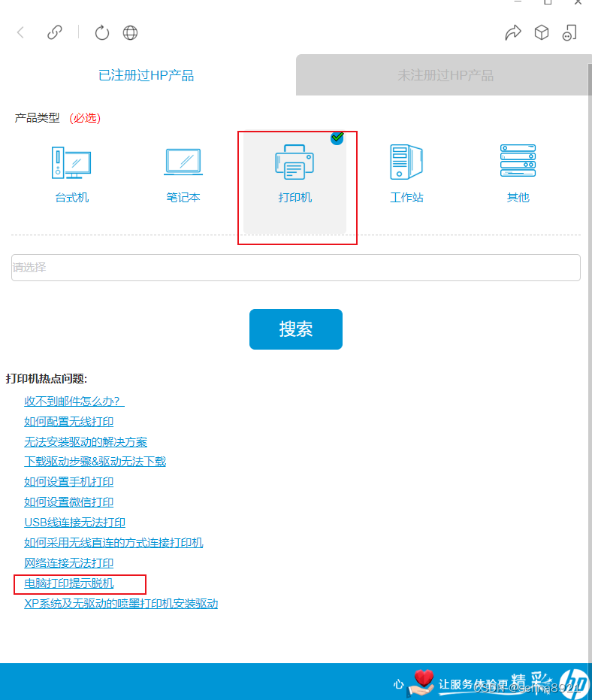Select the 台式机 desktop product type
Screen dimensions: 592x700
[x=71, y=174]
